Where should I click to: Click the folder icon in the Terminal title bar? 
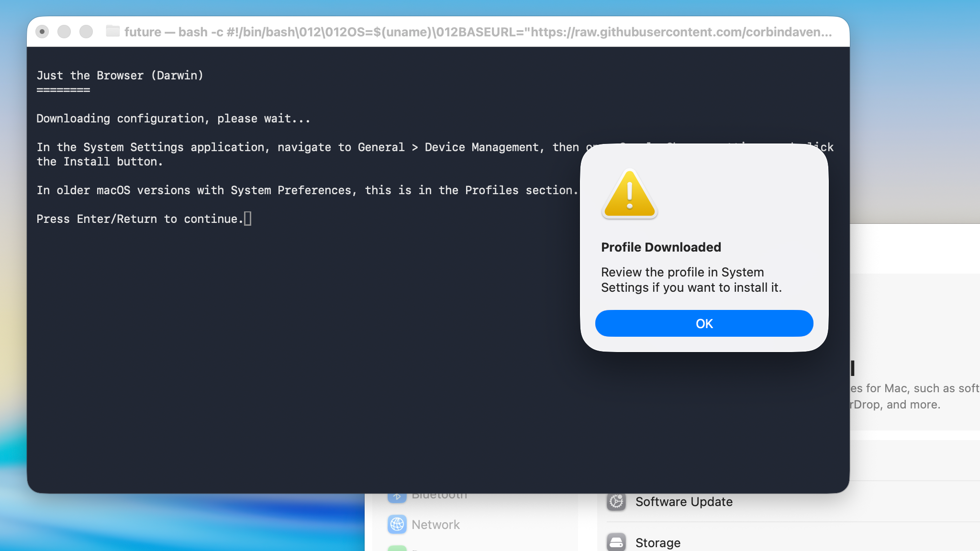tap(113, 32)
